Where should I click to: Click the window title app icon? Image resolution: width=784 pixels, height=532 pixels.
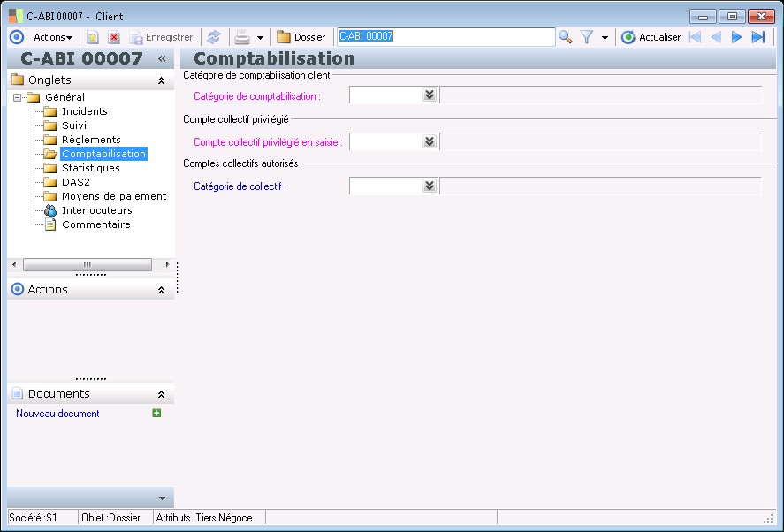point(16,16)
